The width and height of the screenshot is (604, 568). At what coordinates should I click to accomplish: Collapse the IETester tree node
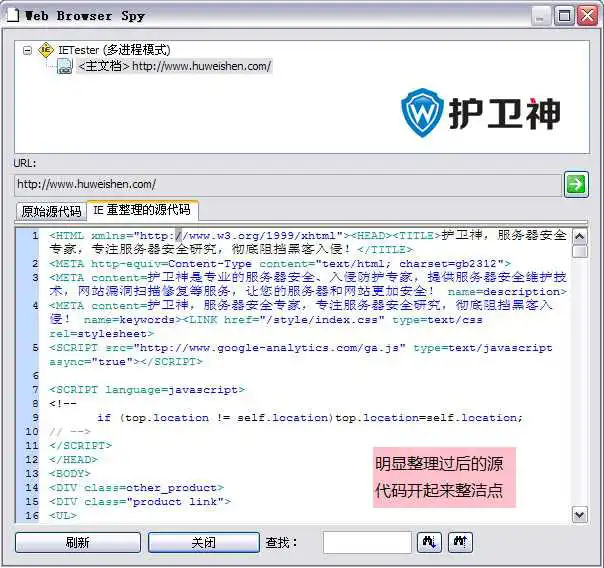click(x=27, y=49)
